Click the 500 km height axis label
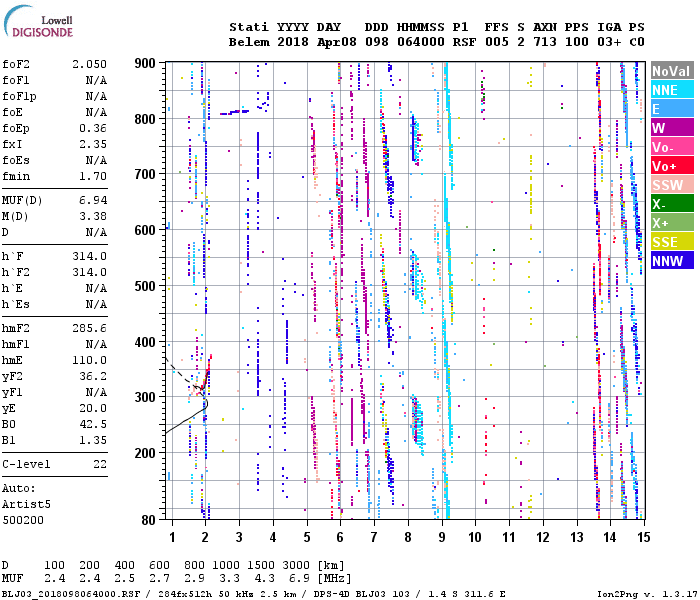Image resolution: width=700 pixels, height=600 pixels. [145, 286]
